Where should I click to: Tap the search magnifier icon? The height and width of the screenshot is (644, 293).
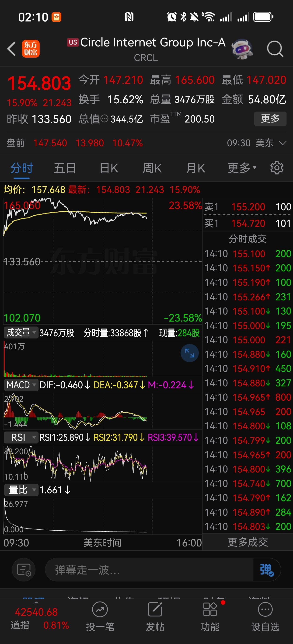coord(275,49)
